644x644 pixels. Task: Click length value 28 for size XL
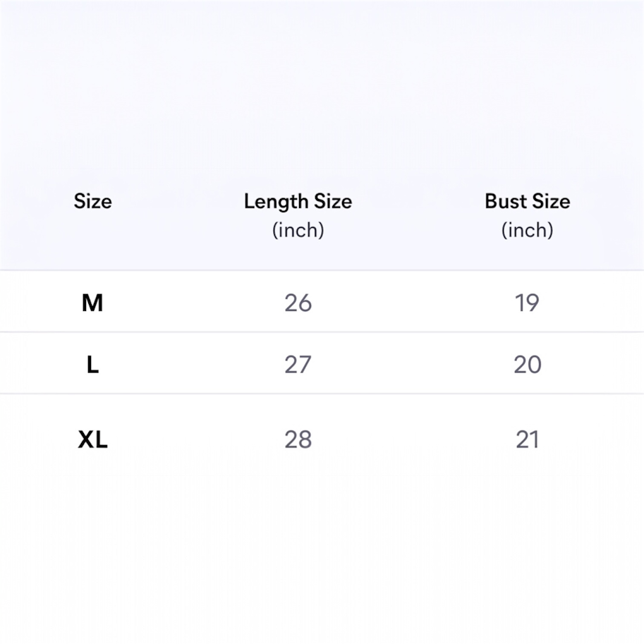click(x=298, y=440)
